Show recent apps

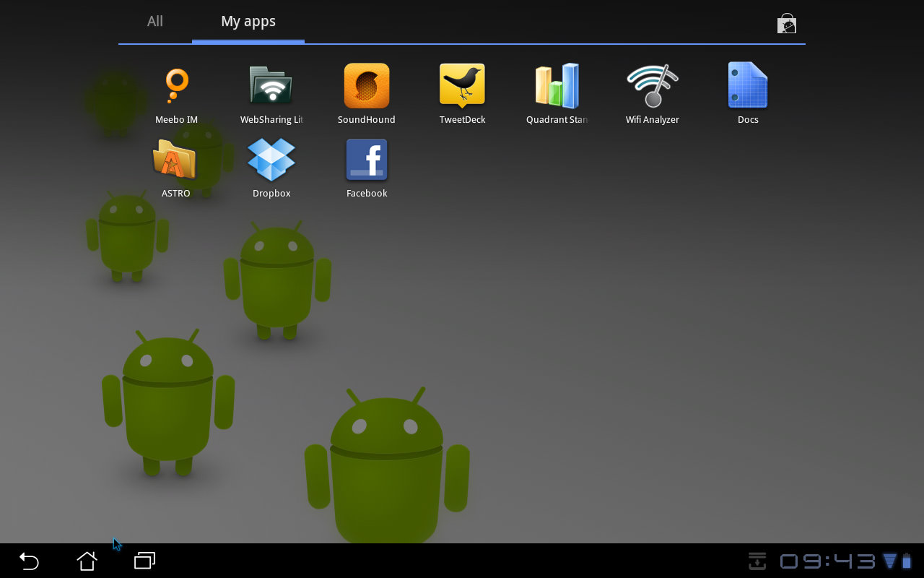click(x=144, y=561)
